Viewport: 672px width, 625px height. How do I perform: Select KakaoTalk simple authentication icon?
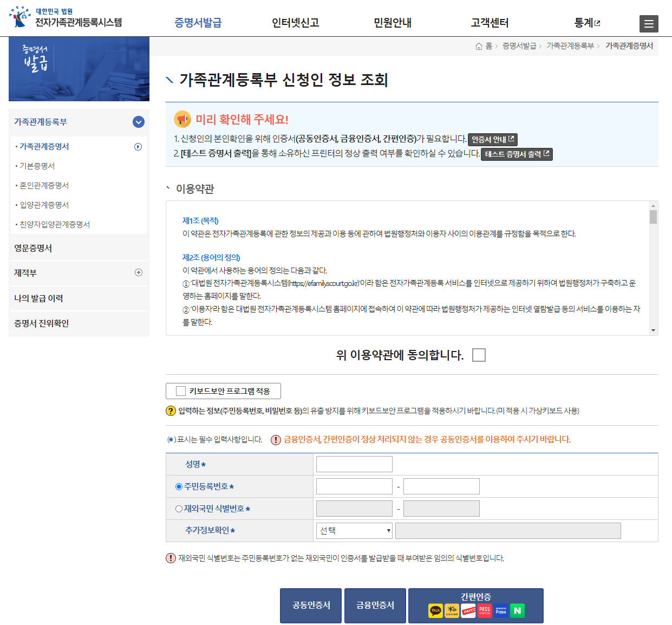435,610
